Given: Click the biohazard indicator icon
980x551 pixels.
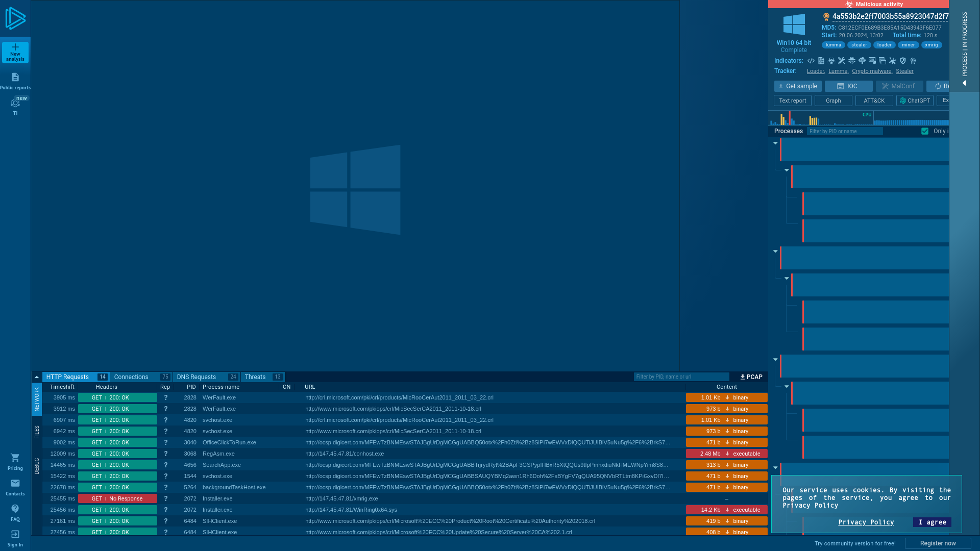Looking at the screenshot, I should [x=831, y=61].
